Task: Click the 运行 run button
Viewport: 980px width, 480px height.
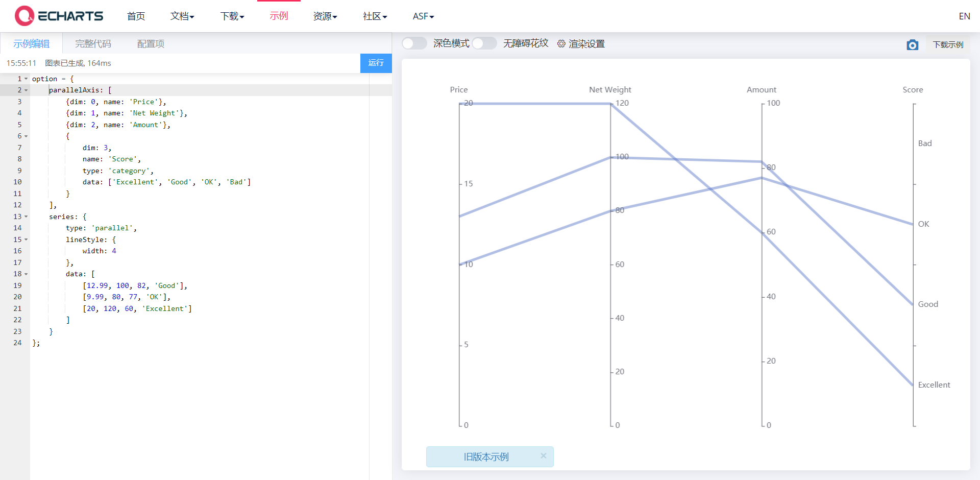Action: coord(376,63)
